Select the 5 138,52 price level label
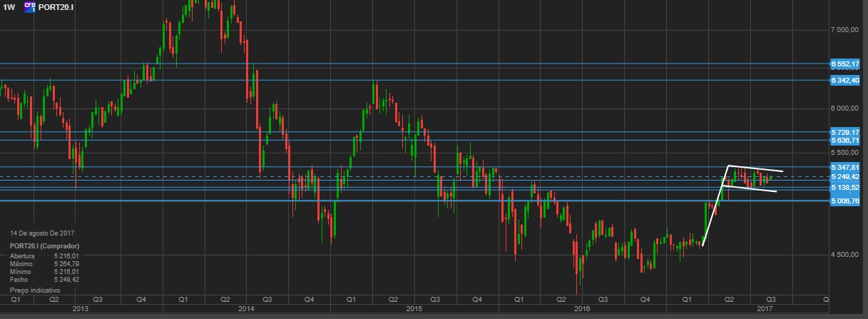The width and height of the screenshot is (868, 319). tap(846, 186)
